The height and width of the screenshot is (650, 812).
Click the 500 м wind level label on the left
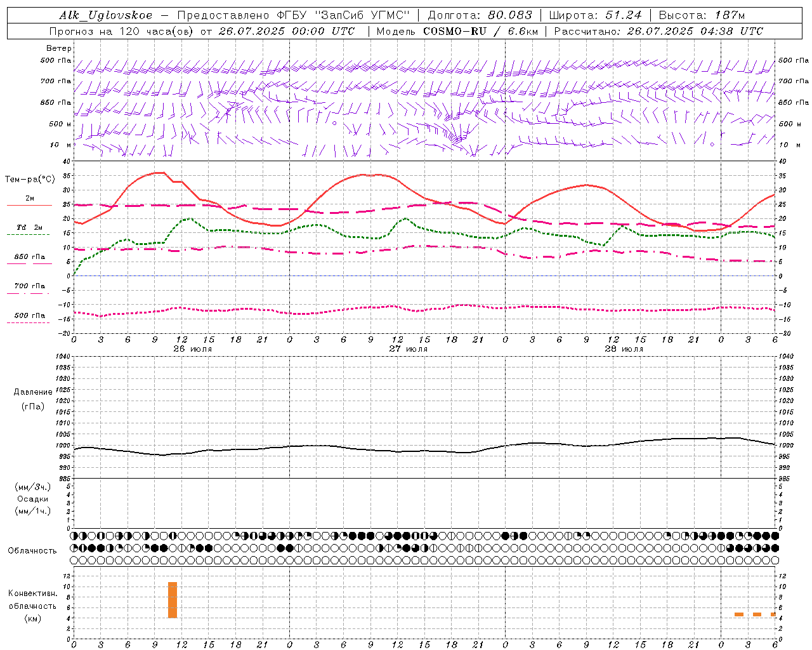(60, 124)
